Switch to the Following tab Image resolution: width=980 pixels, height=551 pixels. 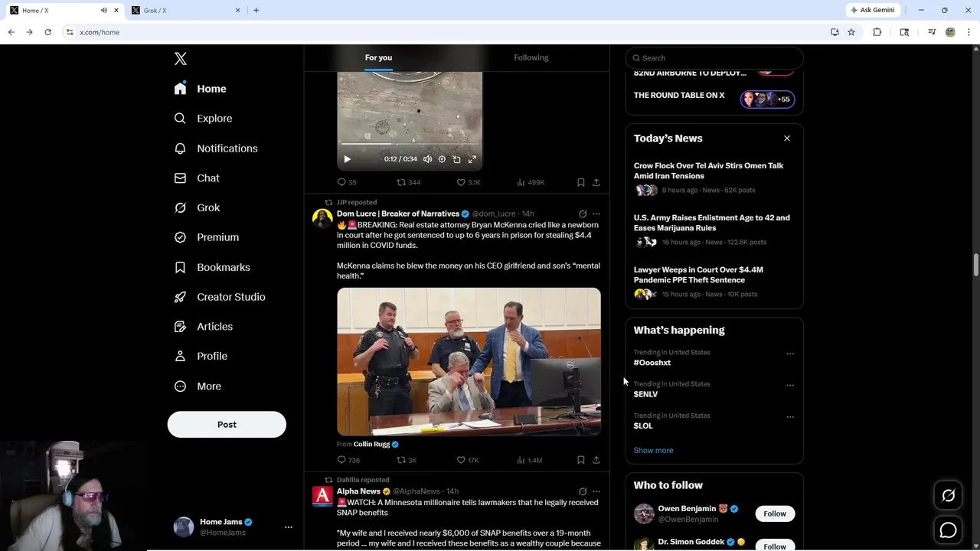coord(531,57)
